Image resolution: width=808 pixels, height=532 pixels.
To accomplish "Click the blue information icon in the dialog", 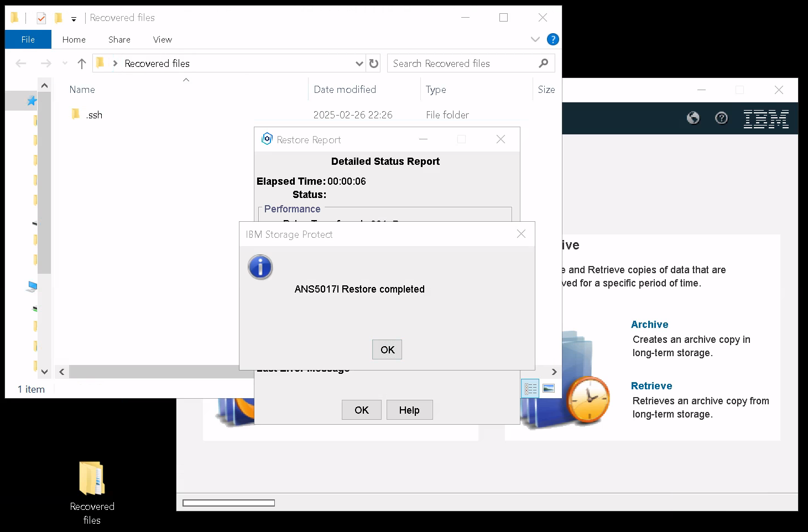I will 260,267.
